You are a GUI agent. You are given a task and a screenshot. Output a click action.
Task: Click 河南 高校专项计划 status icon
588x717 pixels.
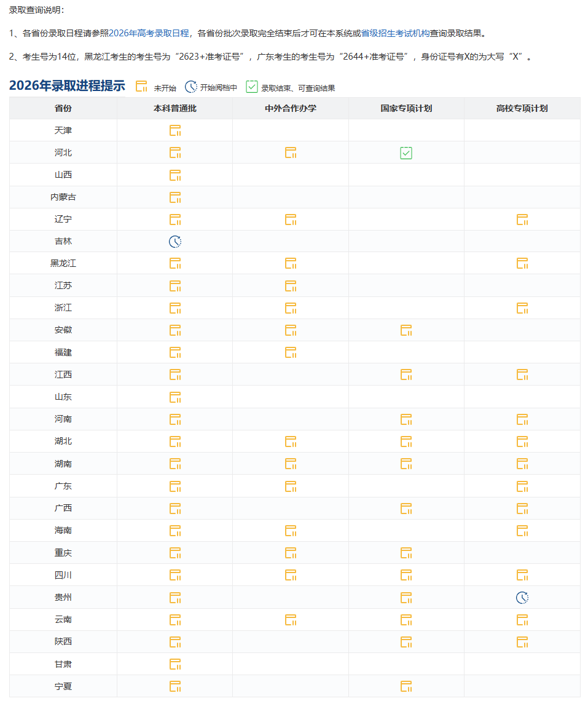(x=522, y=419)
